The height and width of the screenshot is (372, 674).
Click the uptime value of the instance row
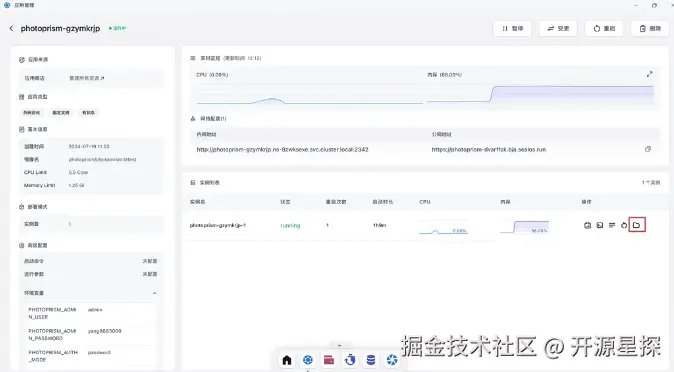[x=380, y=225]
